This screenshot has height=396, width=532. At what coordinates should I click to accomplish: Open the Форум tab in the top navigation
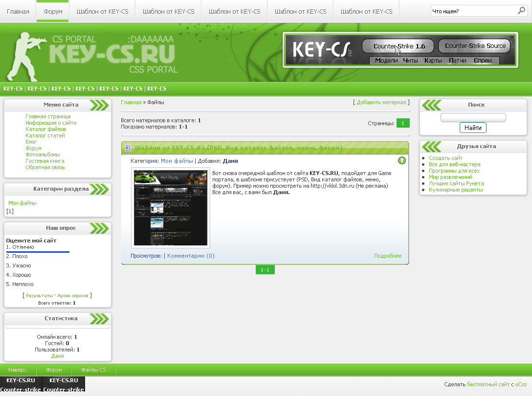coord(53,12)
